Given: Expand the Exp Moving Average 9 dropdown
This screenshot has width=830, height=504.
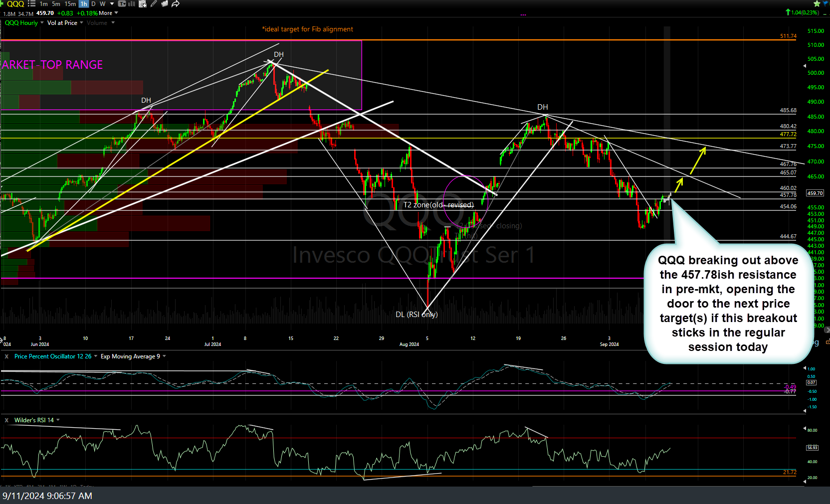Looking at the screenshot, I should tap(165, 356).
